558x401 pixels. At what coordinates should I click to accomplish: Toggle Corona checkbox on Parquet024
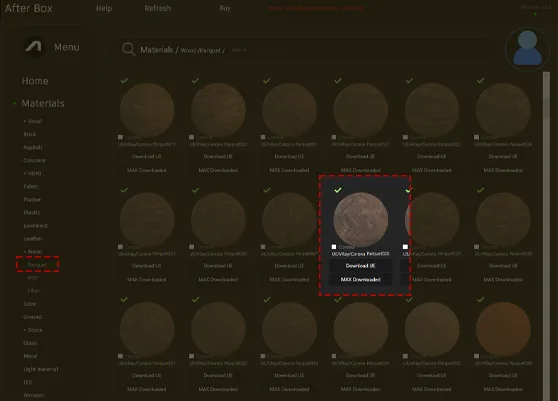[x=476, y=137]
